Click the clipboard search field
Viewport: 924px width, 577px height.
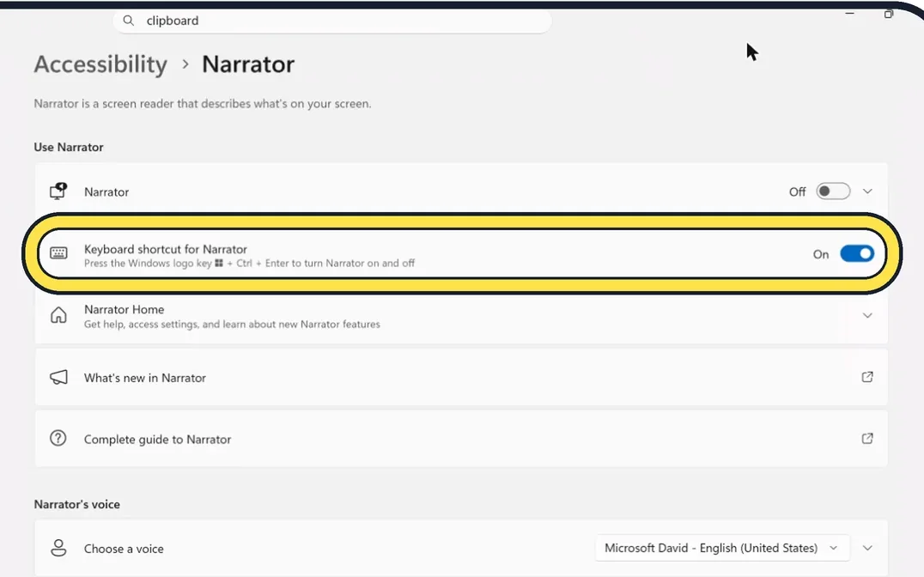click(331, 21)
